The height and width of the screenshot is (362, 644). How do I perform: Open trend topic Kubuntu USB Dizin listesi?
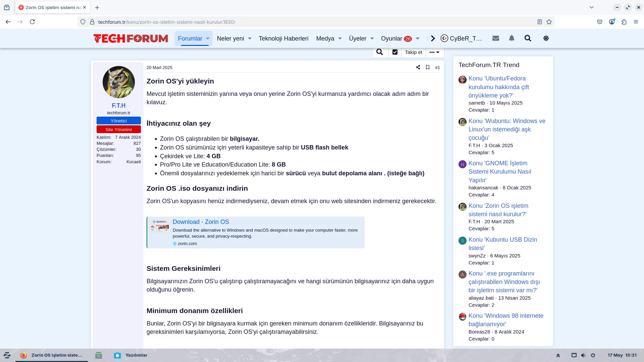tap(502, 244)
